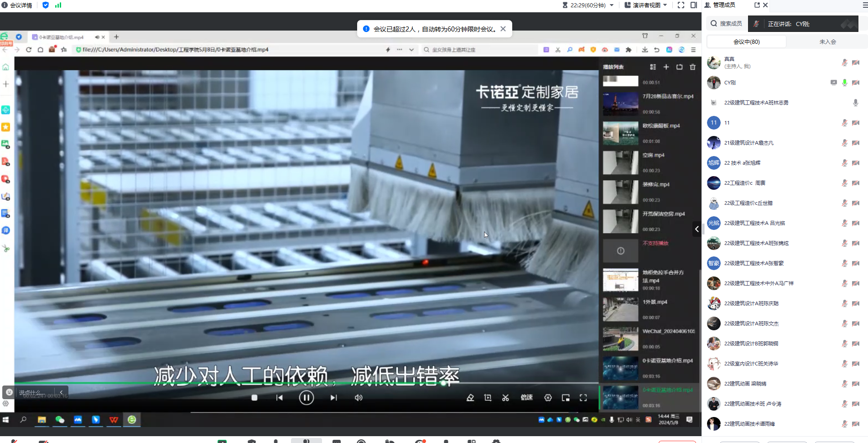Toggle camera for 22工程造价c 周赛
This screenshot has height=443, width=868.
pyautogui.click(x=856, y=183)
